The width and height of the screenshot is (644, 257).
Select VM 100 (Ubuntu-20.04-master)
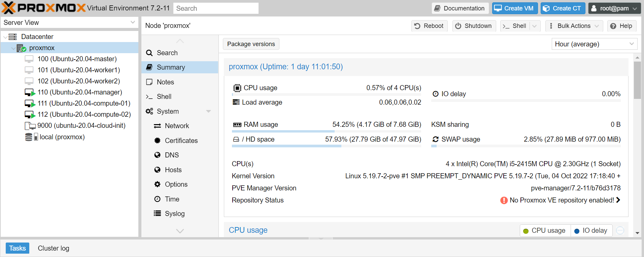tap(70, 59)
